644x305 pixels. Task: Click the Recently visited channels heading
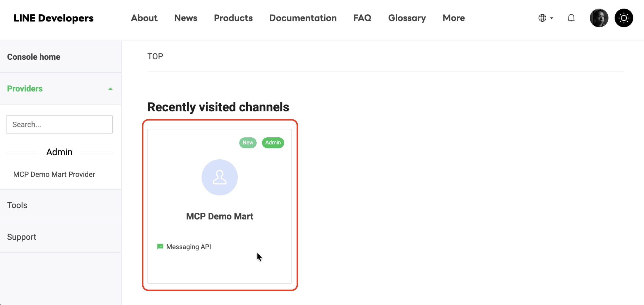point(218,107)
